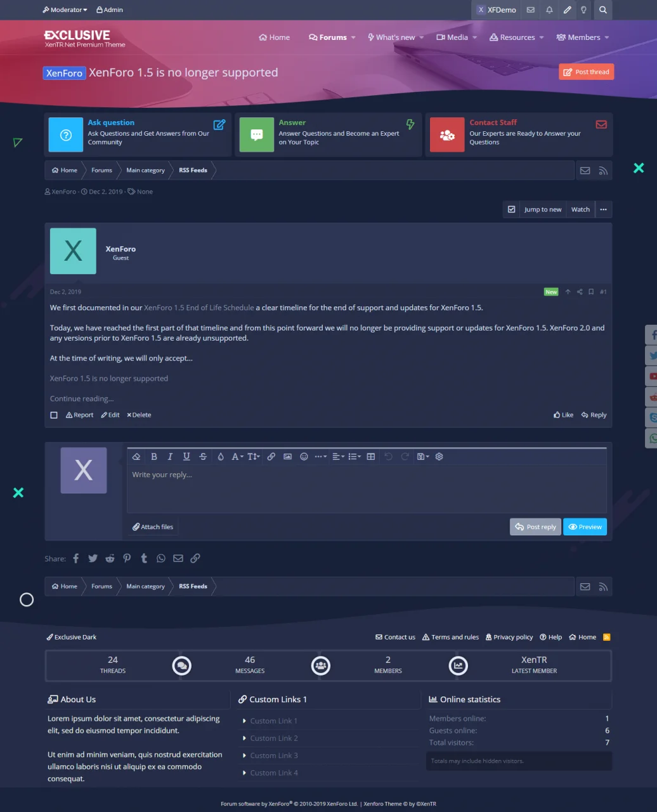
Task: Share thread on WhatsApp icon
Action: (x=161, y=558)
